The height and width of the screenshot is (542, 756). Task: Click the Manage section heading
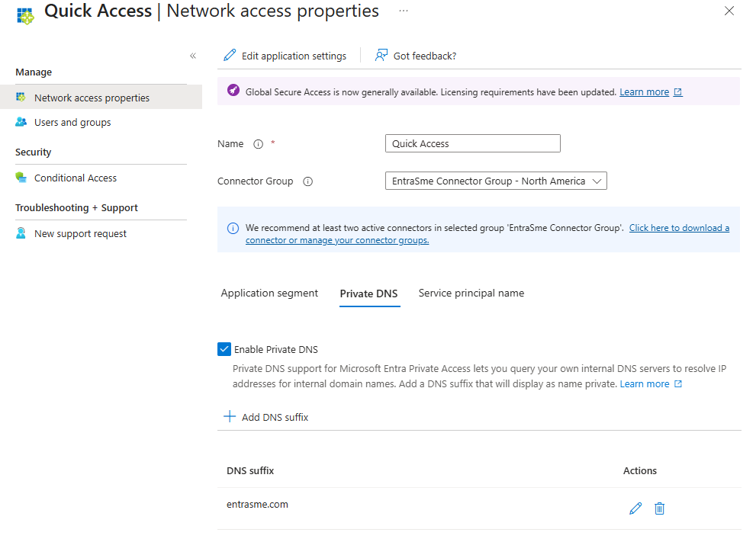(x=34, y=72)
